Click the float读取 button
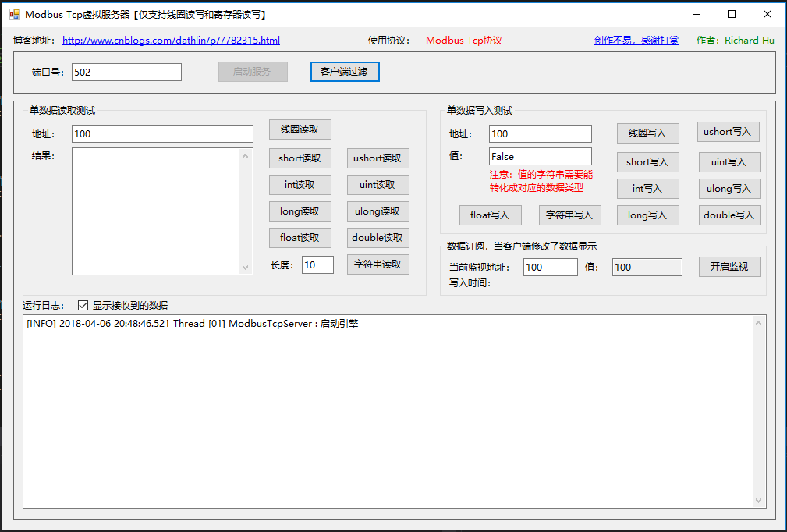Screen dimensions: 787x532 [x=300, y=238]
